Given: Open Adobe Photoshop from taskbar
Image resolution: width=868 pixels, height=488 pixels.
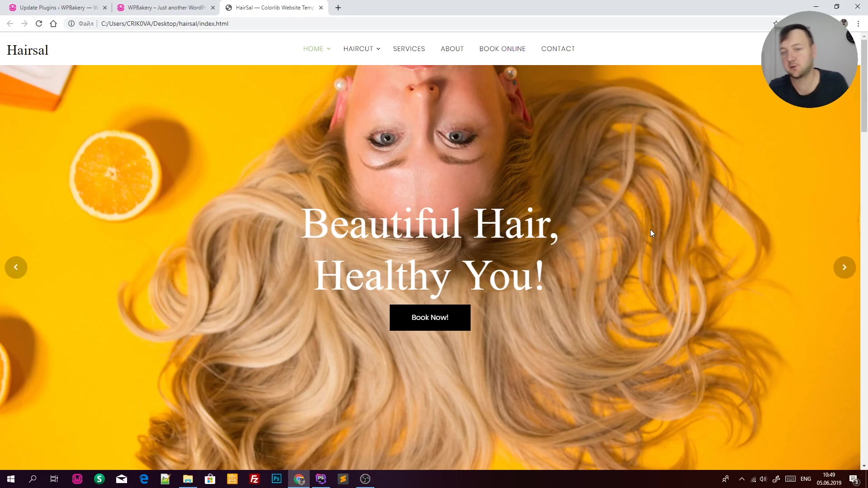Looking at the screenshot, I should (x=276, y=479).
